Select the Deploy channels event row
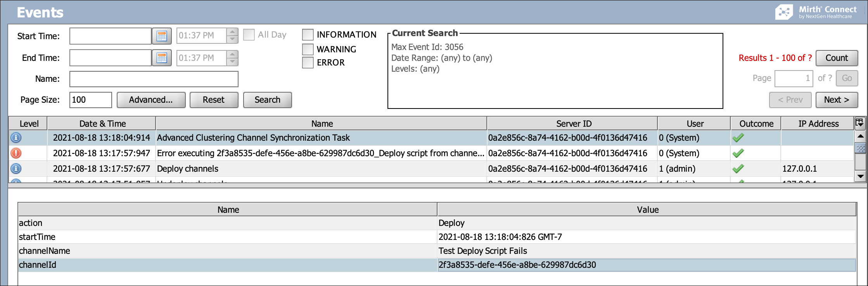The image size is (868, 286). pos(431,169)
